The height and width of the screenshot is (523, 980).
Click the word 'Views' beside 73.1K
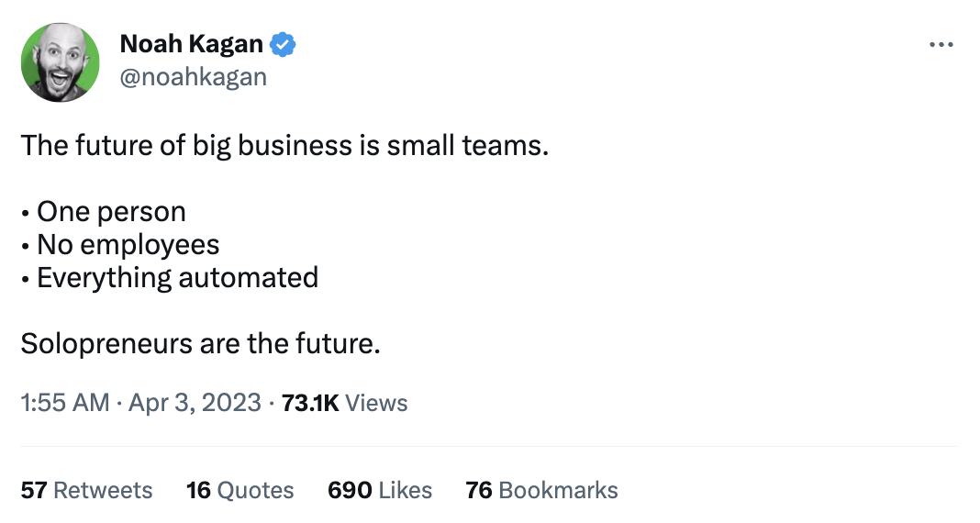coord(377,403)
